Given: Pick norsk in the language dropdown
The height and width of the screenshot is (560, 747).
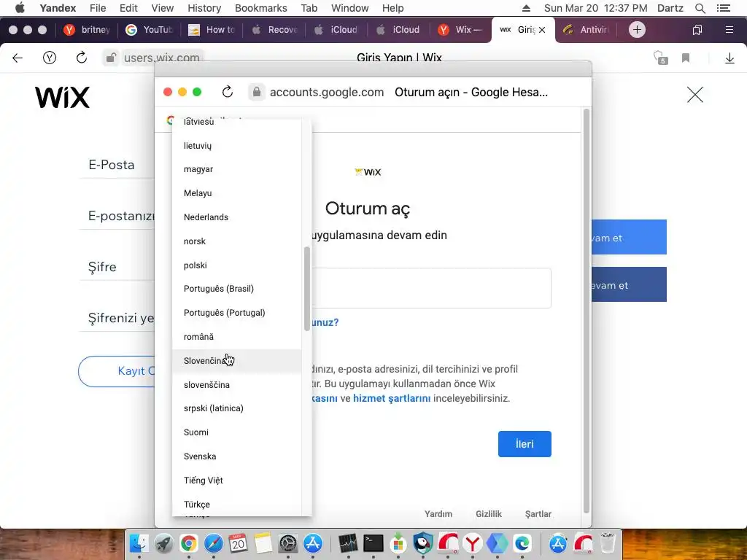Looking at the screenshot, I should 237,241.
